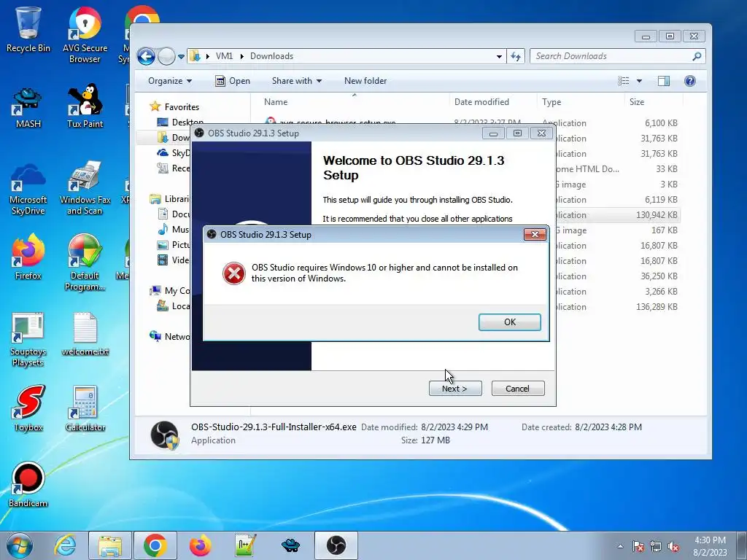This screenshot has height=560, width=747.
Task: Select the file sized 33 KB
Action: click(618, 169)
